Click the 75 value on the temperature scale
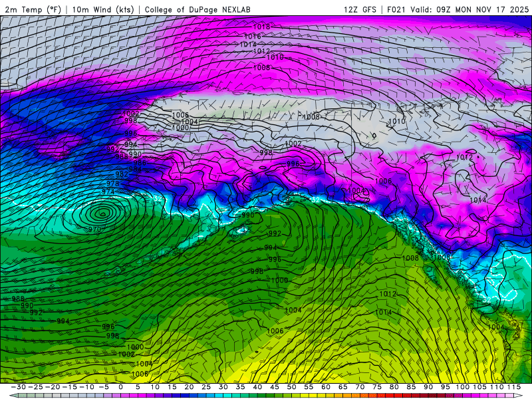This screenshot has height=399, width=532. (x=377, y=387)
